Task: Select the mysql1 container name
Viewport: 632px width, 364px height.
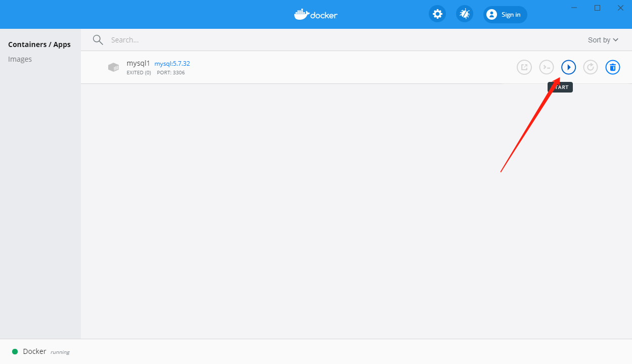Action: (x=138, y=63)
